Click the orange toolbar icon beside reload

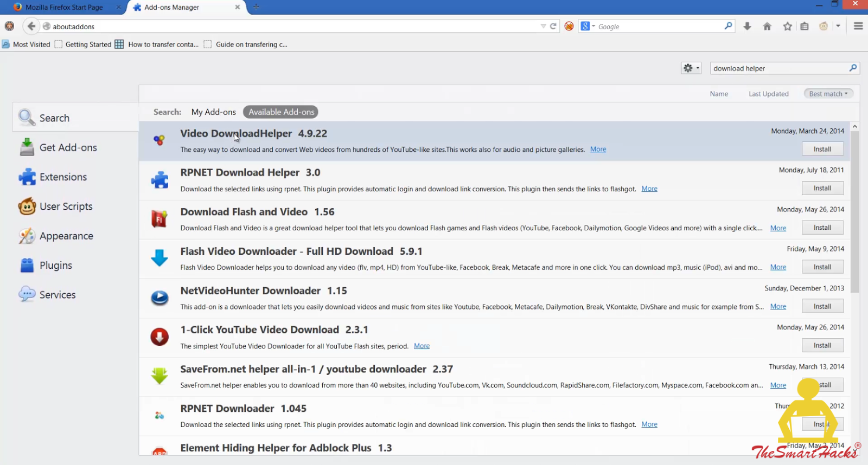pos(569,26)
